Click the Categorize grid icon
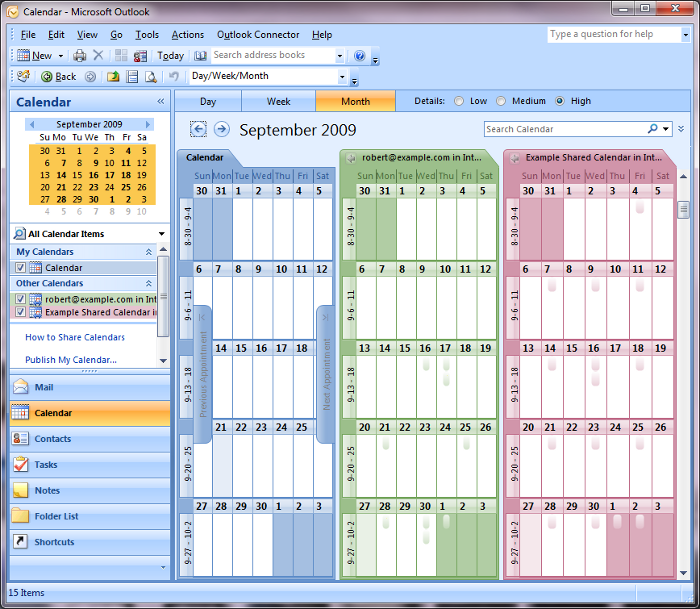The image size is (700, 609). click(121, 55)
